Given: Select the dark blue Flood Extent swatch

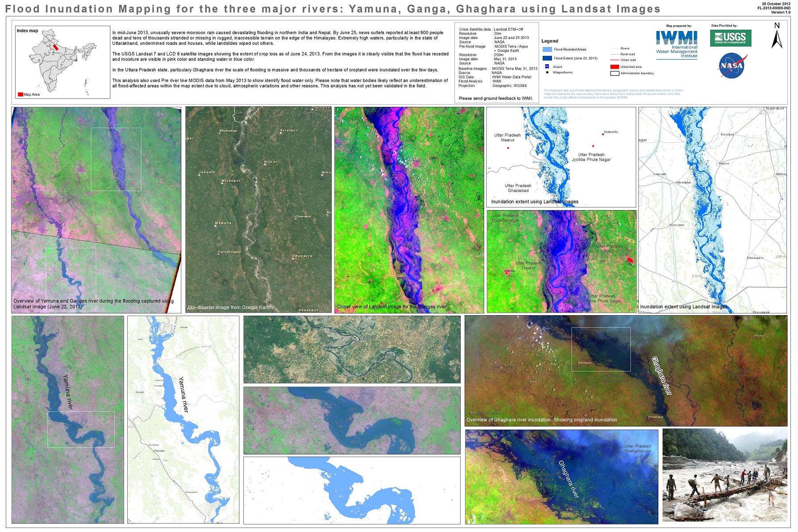Looking at the screenshot, I should [x=547, y=58].
